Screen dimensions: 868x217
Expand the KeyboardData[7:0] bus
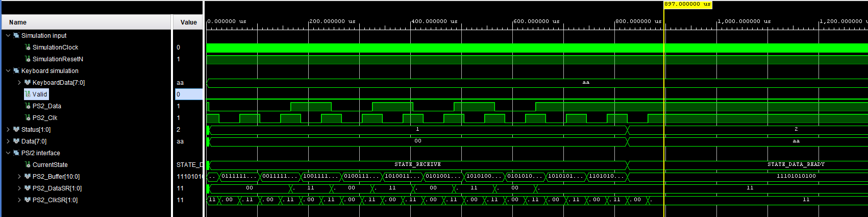pyautogui.click(x=19, y=83)
